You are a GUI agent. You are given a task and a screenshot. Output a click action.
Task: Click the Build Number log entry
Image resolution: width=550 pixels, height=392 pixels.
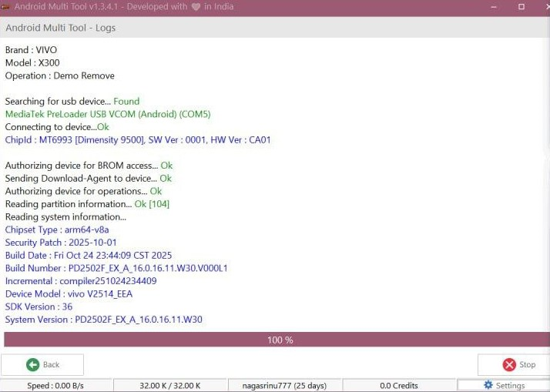(x=116, y=268)
